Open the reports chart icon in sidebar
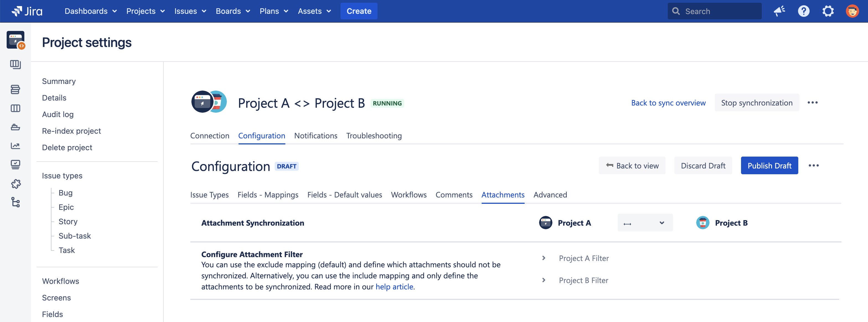Viewport: 868px width, 322px height. (x=15, y=146)
